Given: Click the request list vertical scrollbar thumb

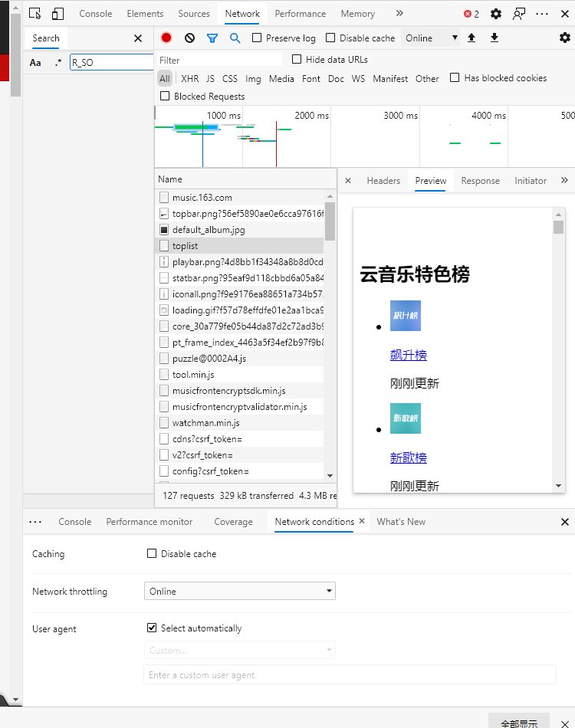Looking at the screenshot, I should 330,221.
